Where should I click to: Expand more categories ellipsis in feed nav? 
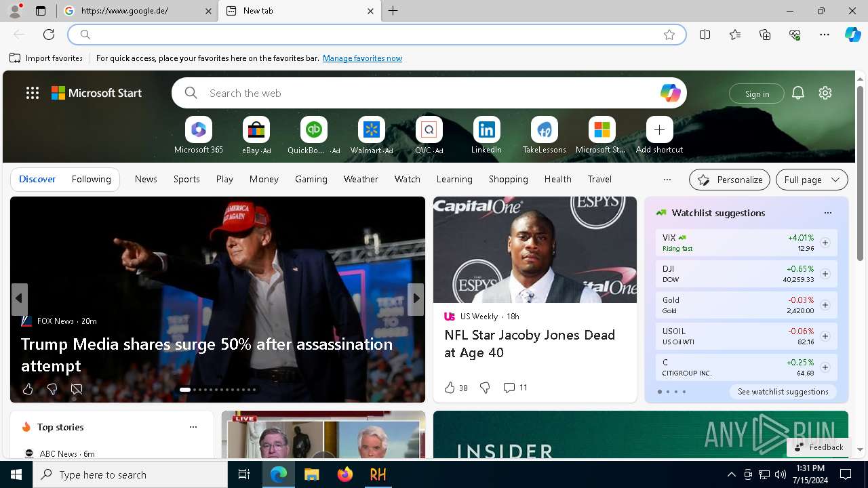click(x=667, y=180)
